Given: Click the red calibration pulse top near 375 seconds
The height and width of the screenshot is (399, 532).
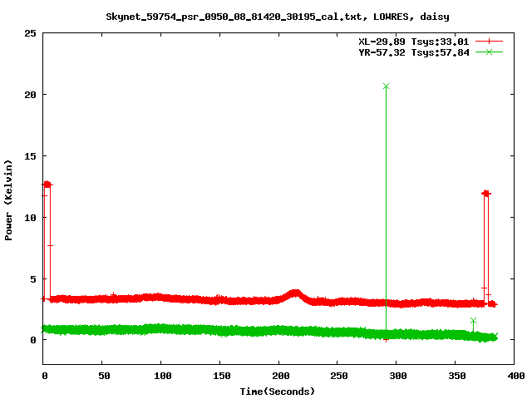Looking at the screenshot, I should pyautogui.click(x=486, y=194).
